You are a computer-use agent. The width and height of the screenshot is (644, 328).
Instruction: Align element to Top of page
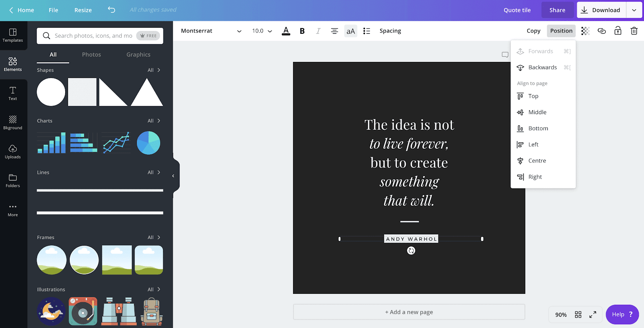click(543, 96)
